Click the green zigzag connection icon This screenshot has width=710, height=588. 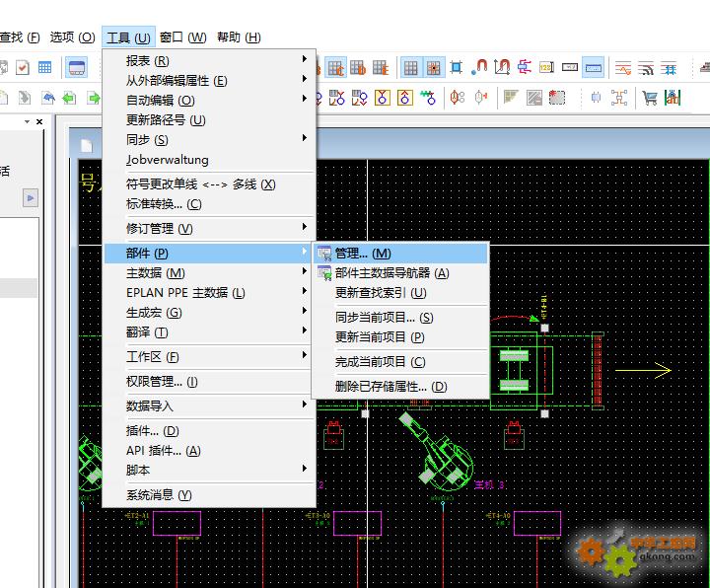pyautogui.click(x=428, y=98)
